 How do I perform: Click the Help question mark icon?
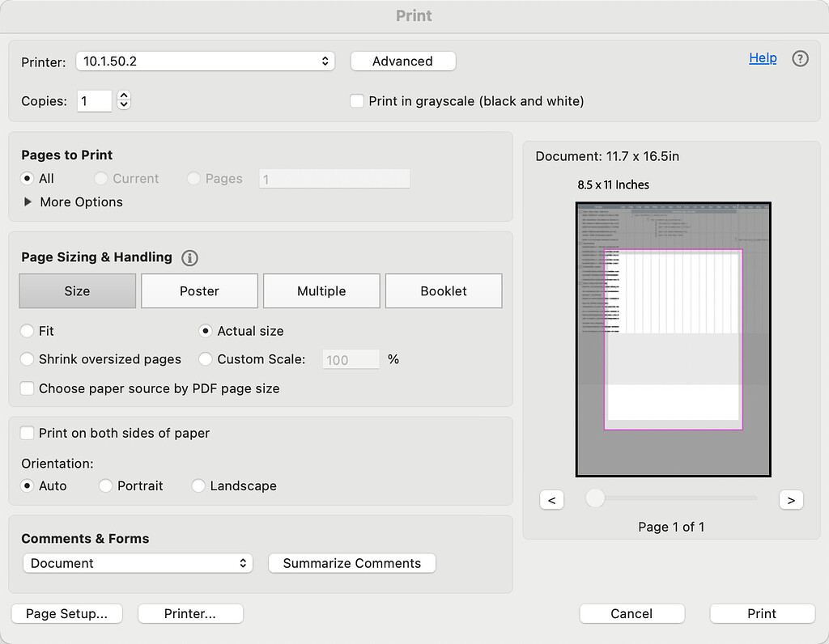(x=800, y=58)
